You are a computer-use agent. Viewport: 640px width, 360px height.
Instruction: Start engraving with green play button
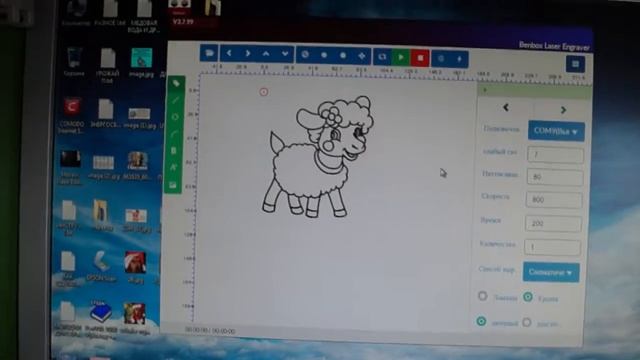click(401, 58)
